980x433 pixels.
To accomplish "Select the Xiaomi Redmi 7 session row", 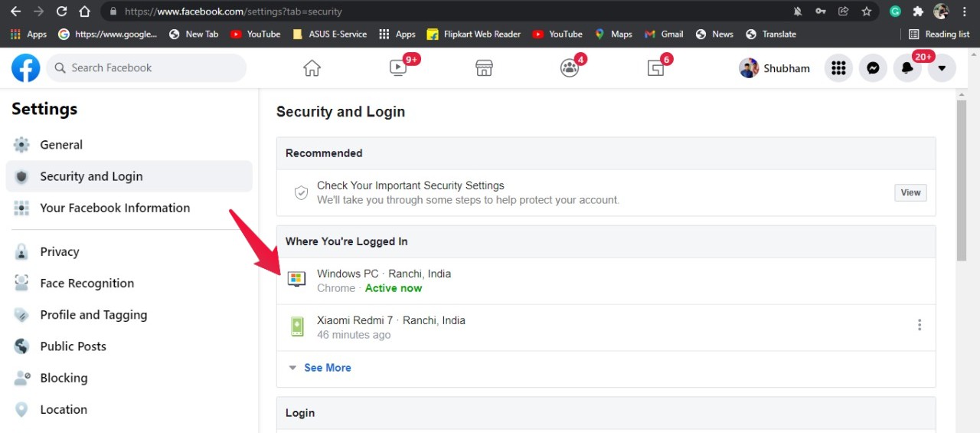I will pyautogui.click(x=606, y=327).
